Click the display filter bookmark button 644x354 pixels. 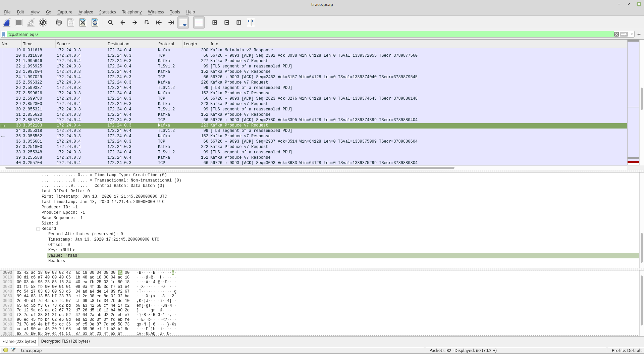(4, 34)
